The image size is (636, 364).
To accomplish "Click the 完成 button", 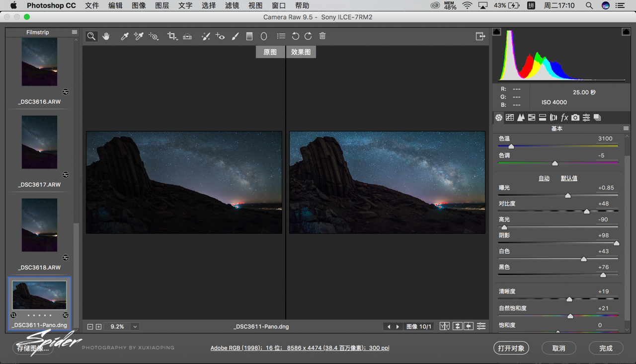I will tap(606, 348).
